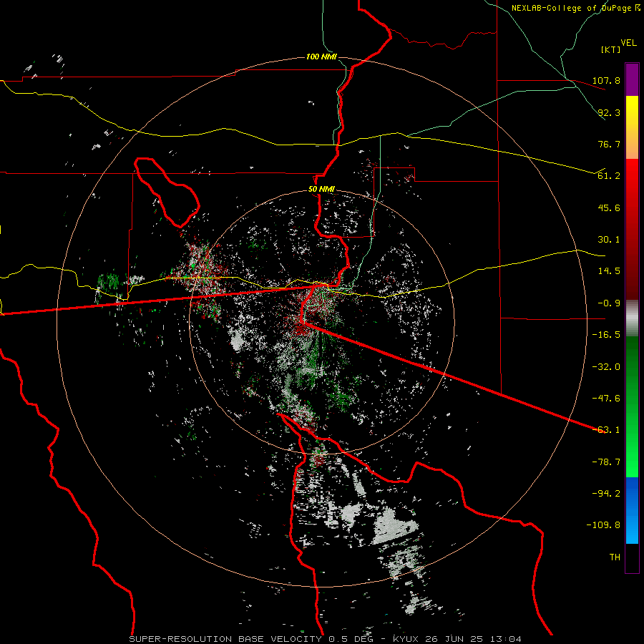
Task: Click the green segment of velocity color bar
Action: (x=632, y=406)
